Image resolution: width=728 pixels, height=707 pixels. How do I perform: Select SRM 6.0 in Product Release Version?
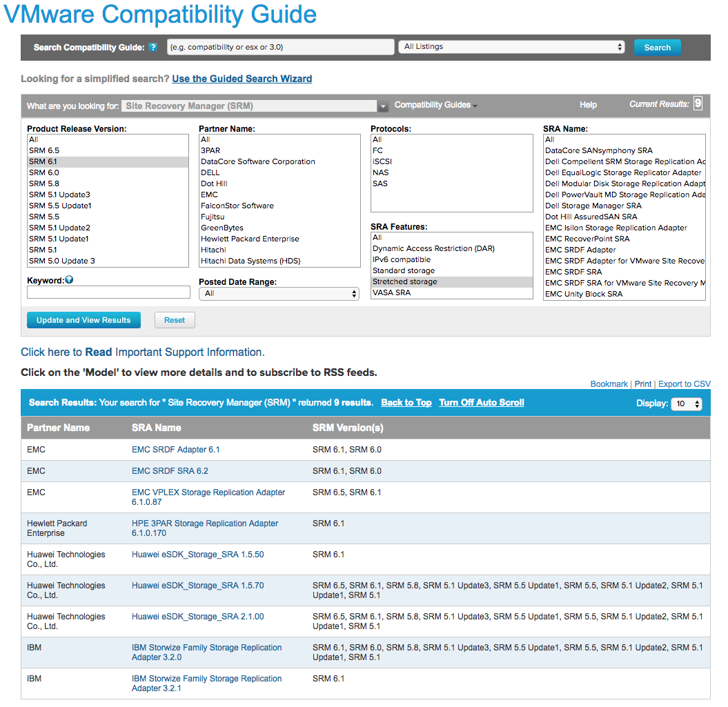click(108, 172)
